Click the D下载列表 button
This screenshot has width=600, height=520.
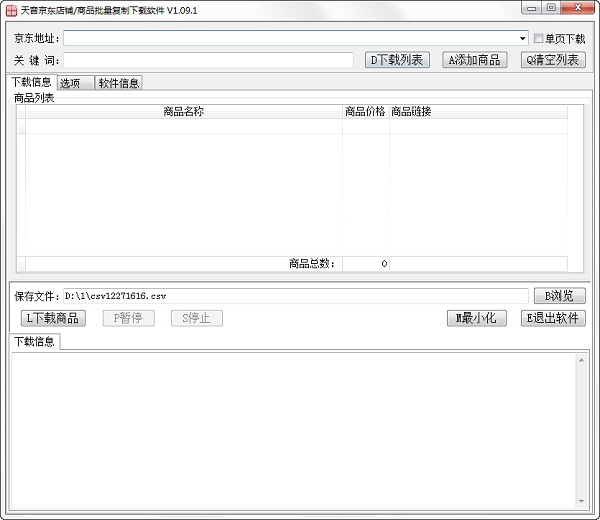click(x=397, y=60)
